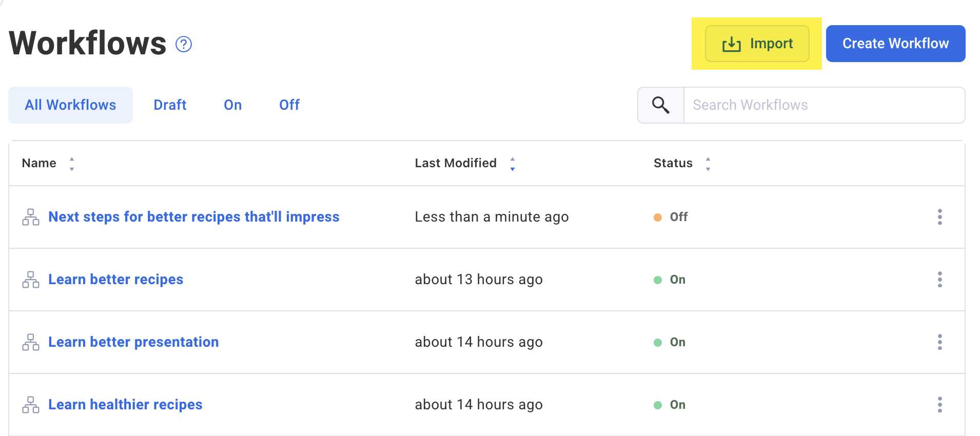Click the Name column header text
This screenshot has height=436, width=980.
(x=39, y=163)
